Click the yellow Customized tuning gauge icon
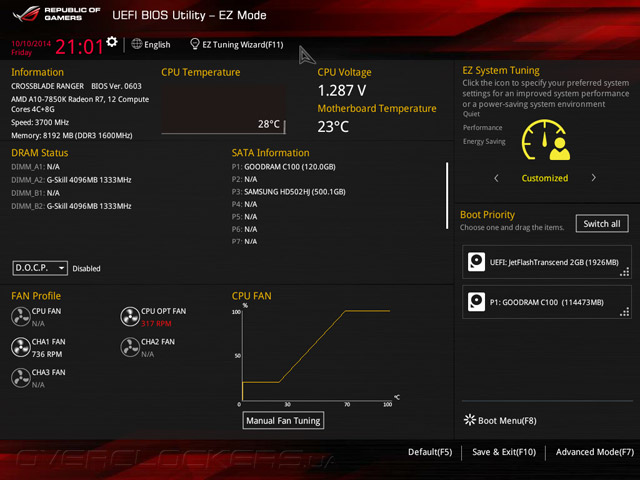Image resolution: width=640 pixels, height=480 pixels. [546, 140]
